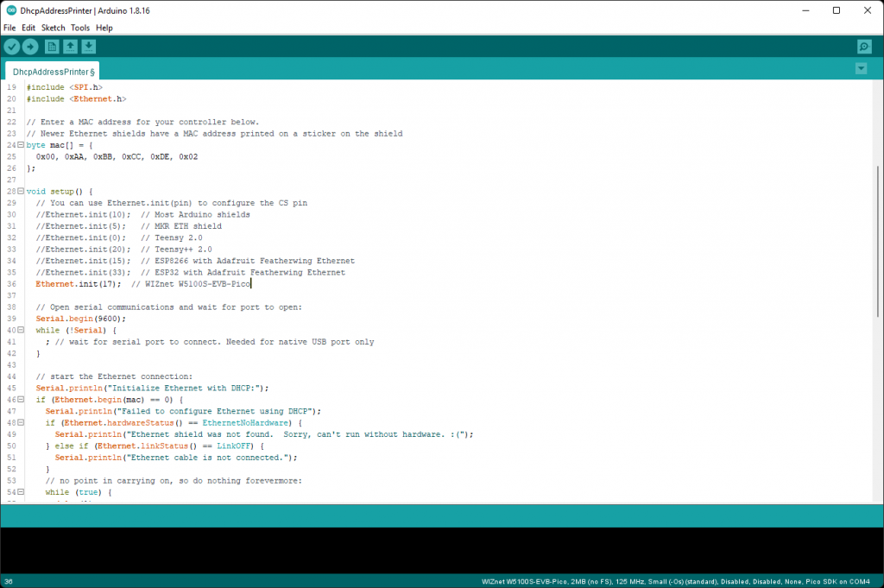Maximize the Arduino IDE window
Viewport: 884px width, 588px height.
(837, 10)
